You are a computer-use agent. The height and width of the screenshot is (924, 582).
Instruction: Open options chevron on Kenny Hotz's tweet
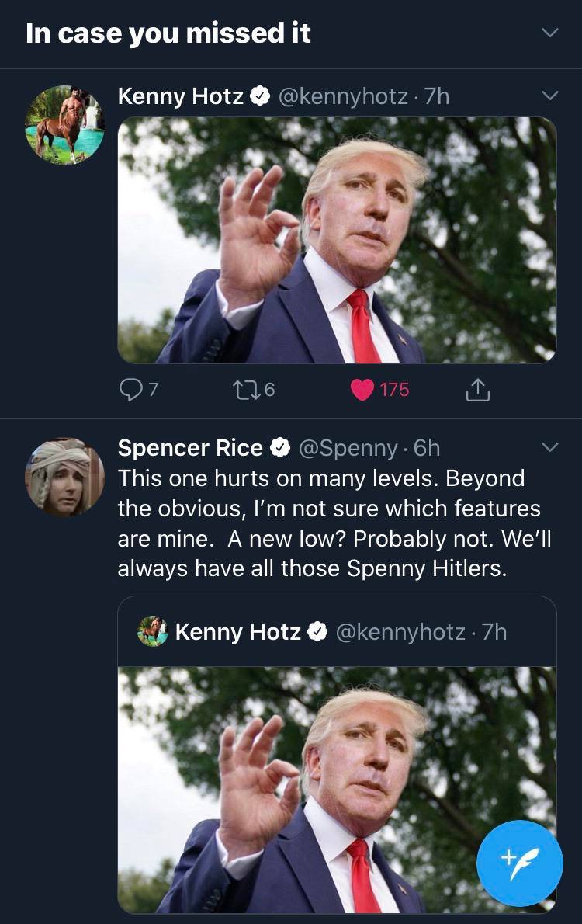549,96
